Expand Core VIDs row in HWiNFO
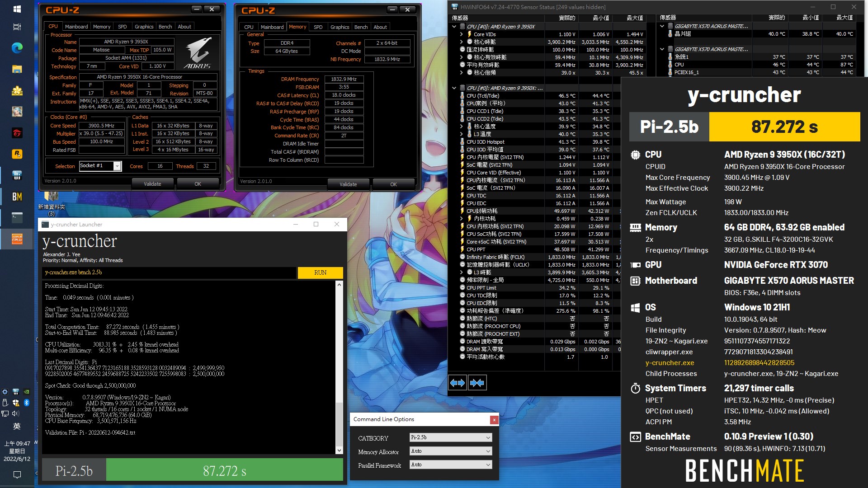The height and width of the screenshot is (488, 868). pyautogui.click(x=462, y=34)
